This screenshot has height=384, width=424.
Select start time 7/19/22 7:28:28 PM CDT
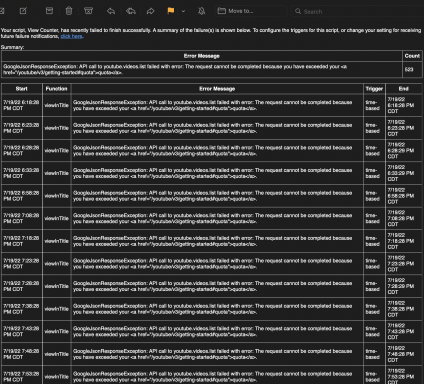pos(21,286)
